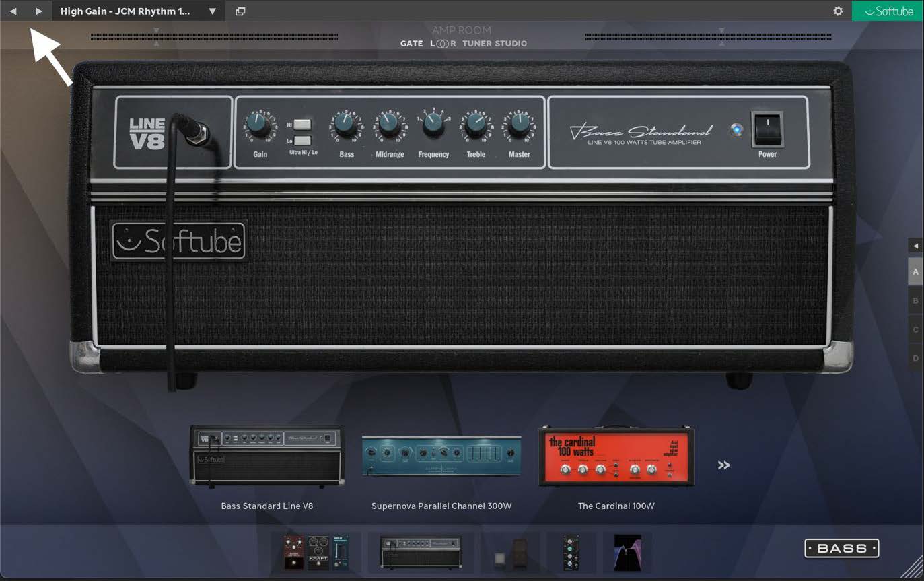This screenshot has height=581, width=924.
Task: Collapse the right-side A/B/C/D panel
Action: (x=915, y=246)
